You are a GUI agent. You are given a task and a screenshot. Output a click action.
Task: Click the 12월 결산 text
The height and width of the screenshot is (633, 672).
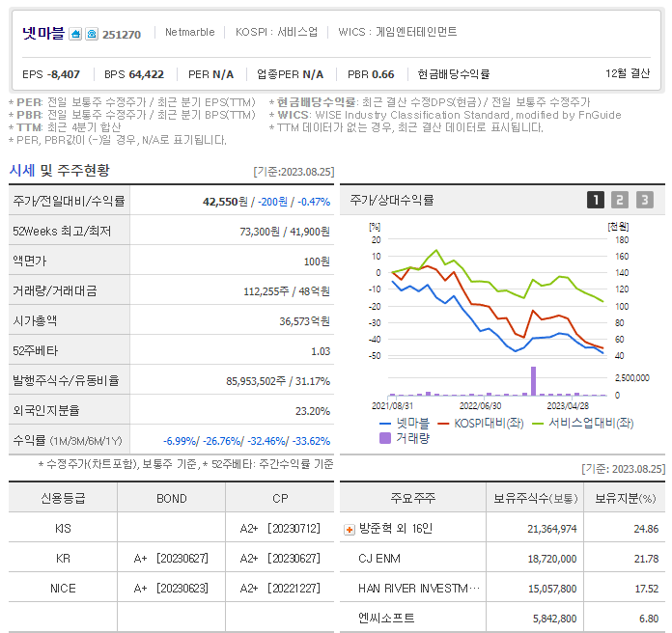coord(628,73)
